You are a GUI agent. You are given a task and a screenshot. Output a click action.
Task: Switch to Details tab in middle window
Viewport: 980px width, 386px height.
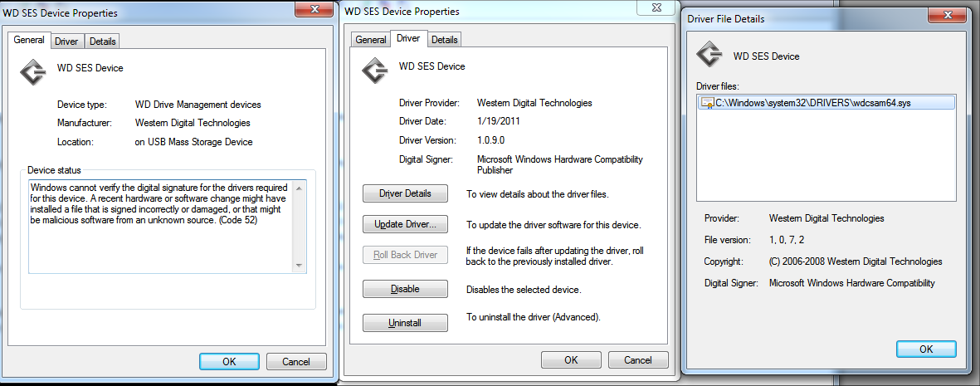445,39
